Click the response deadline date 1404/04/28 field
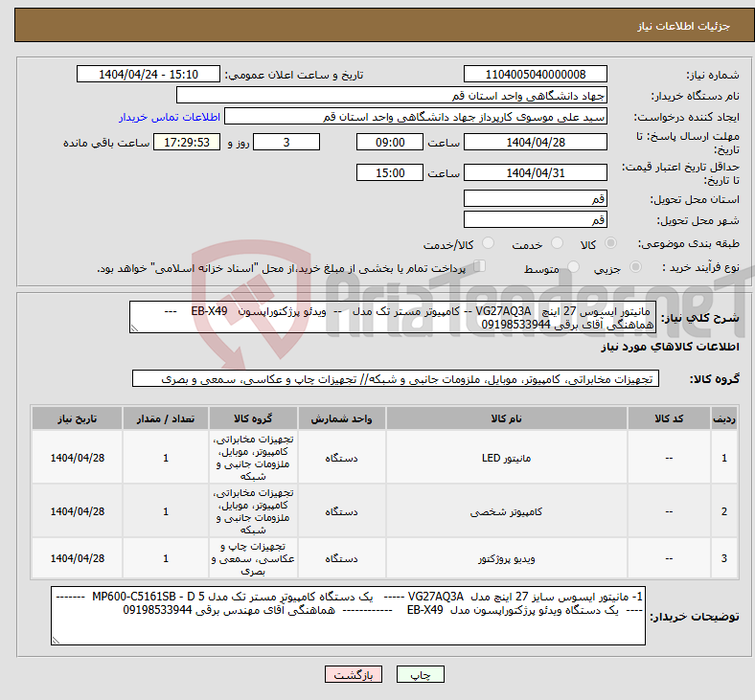Image resolution: width=755 pixels, height=700 pixels. pos(535,142)
